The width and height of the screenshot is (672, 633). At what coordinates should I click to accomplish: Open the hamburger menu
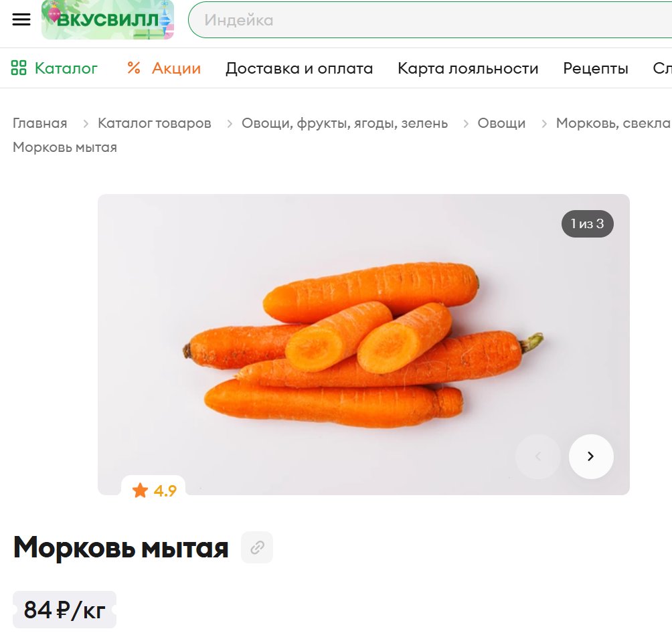click(x=21, y=19)
